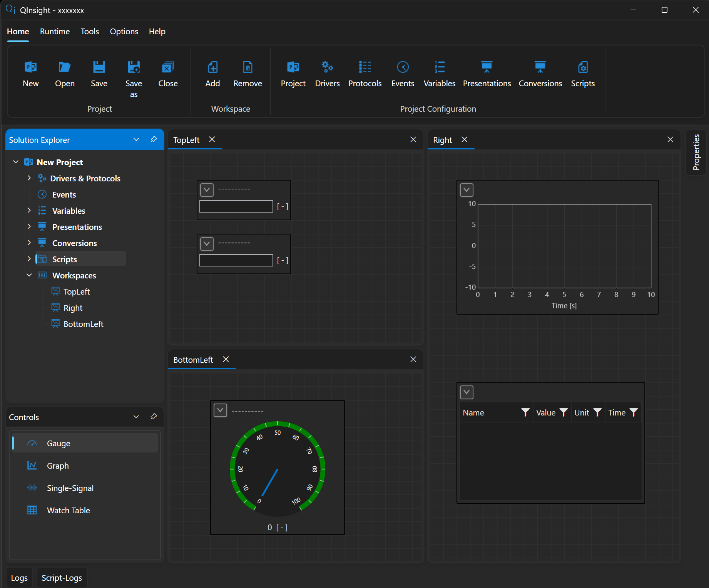The width and height of the screenshot is (709, 588).
Task: Open the Drivers configuration icon
Action: pyautogui.click(x=327, y=67)
